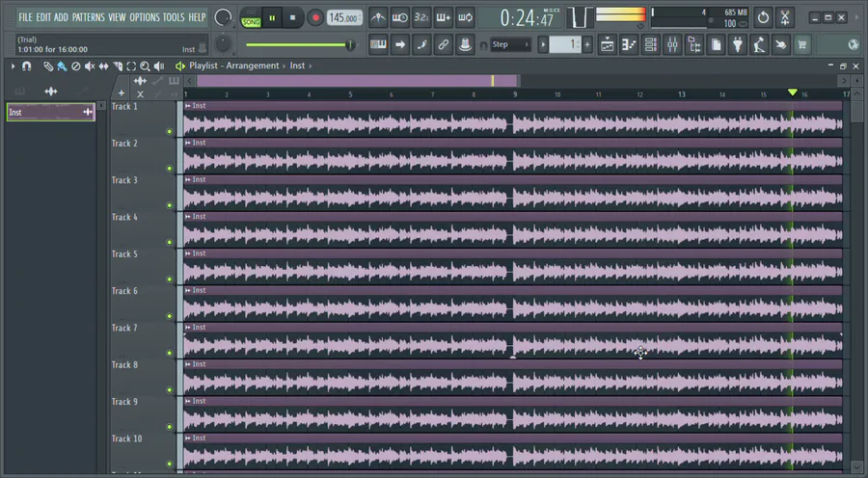The height and width of the screenshot is (478, 868).
Task: Open plugin picker plug icon
Action: (x=738, y=44)
